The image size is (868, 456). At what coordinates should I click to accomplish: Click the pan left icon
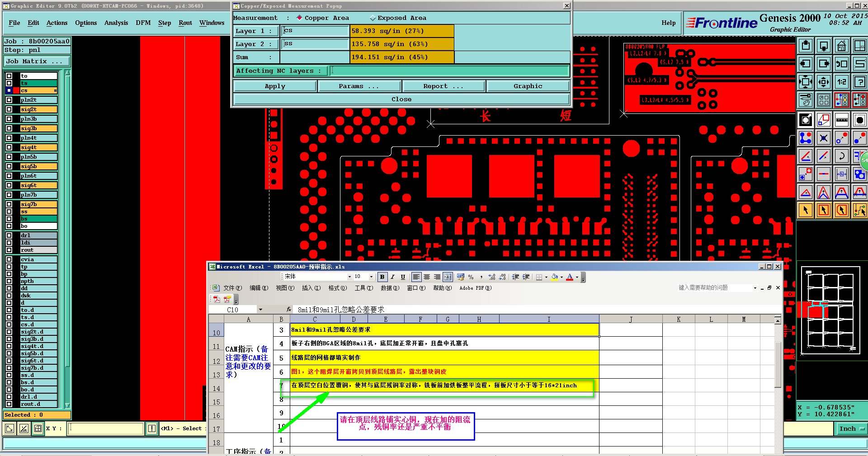(806, 64)
